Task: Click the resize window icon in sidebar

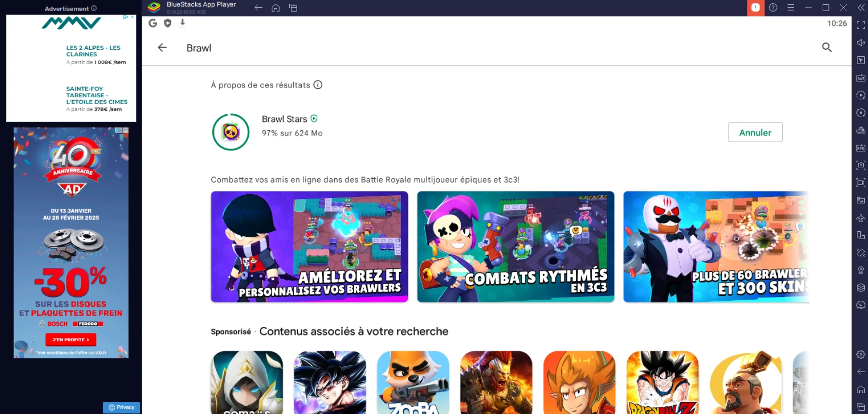Action: pyautogui.click(x=861, y=235)
